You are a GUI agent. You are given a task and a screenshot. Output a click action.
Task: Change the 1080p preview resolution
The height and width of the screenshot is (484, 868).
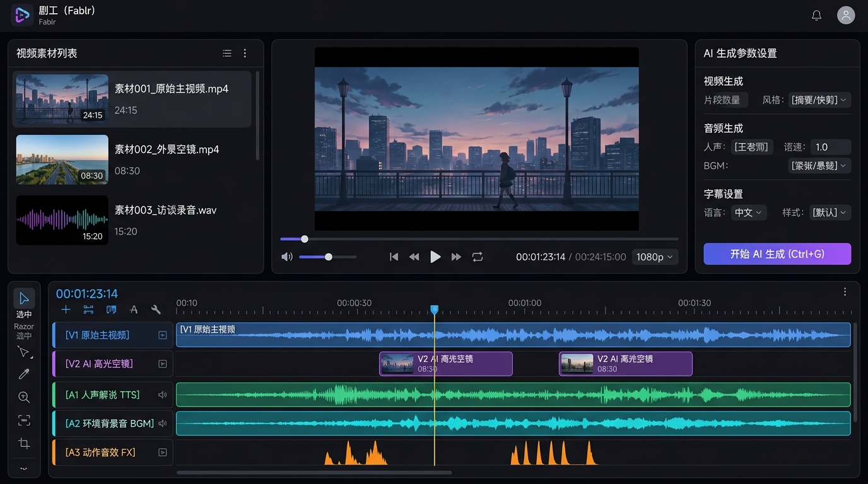(654, 256)
